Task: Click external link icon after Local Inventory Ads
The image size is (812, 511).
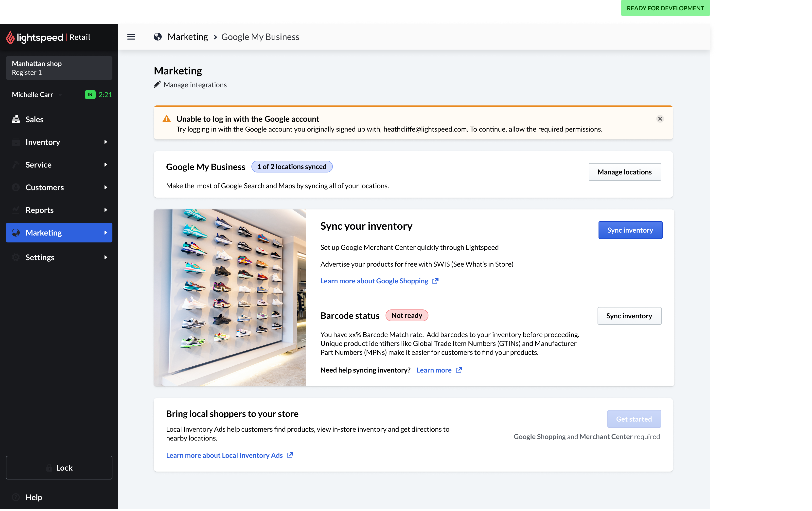Action: (x=290, y=455)
